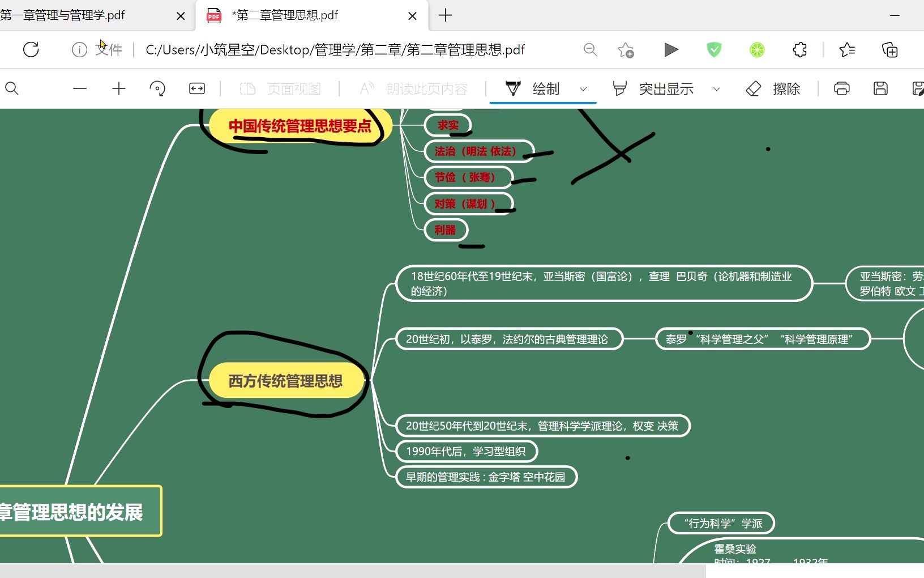Rotate the PDF page
This screenshot has height=578, width=924.
pos(157,88)
